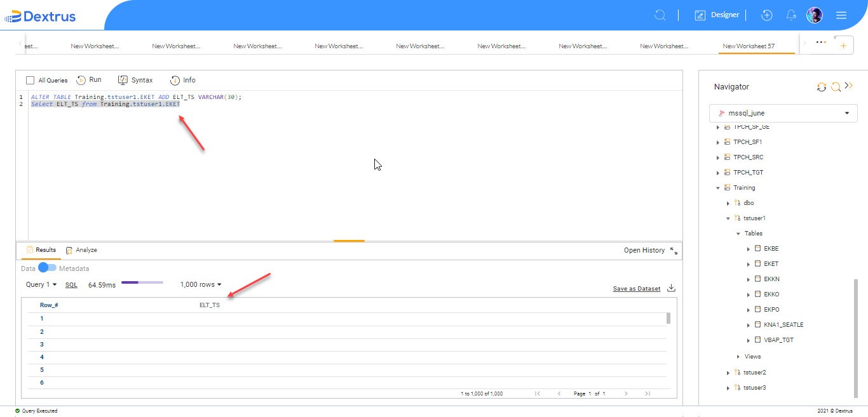Maximize the results pane with expand icon
This screenshot has width=868, height=417.
click(674, 251)
